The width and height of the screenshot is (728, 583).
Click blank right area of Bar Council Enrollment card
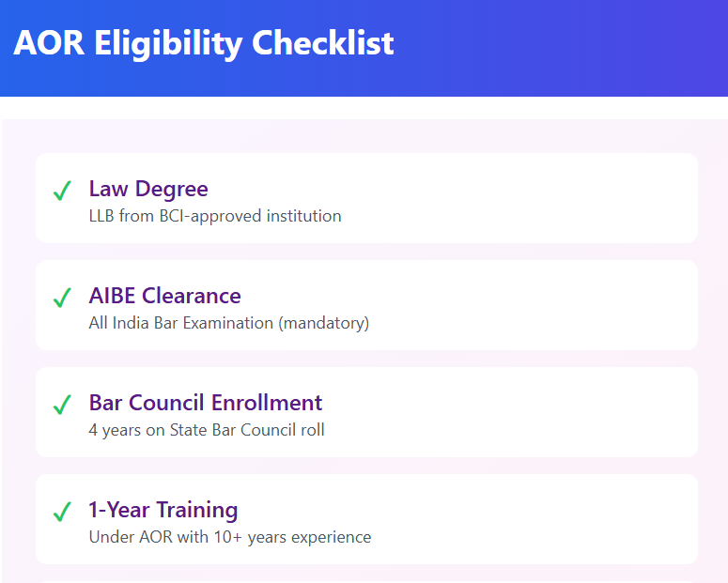click(564, 412)
